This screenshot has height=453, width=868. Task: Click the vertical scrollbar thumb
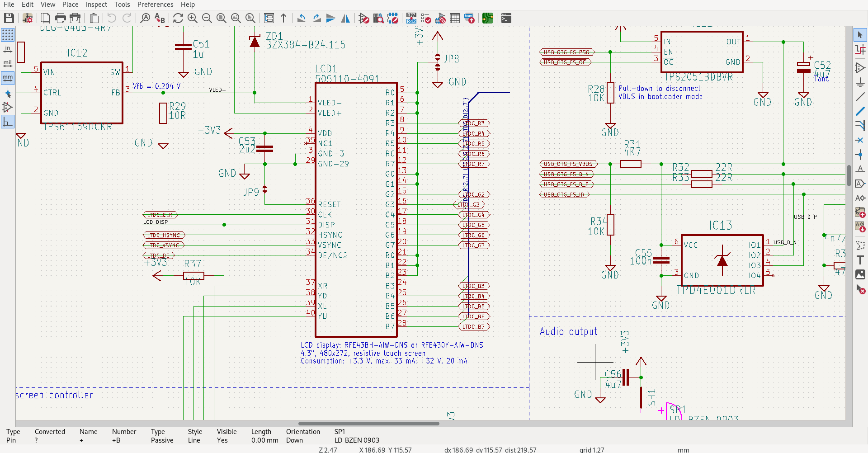pyautogui.click(x=849, y=175)
